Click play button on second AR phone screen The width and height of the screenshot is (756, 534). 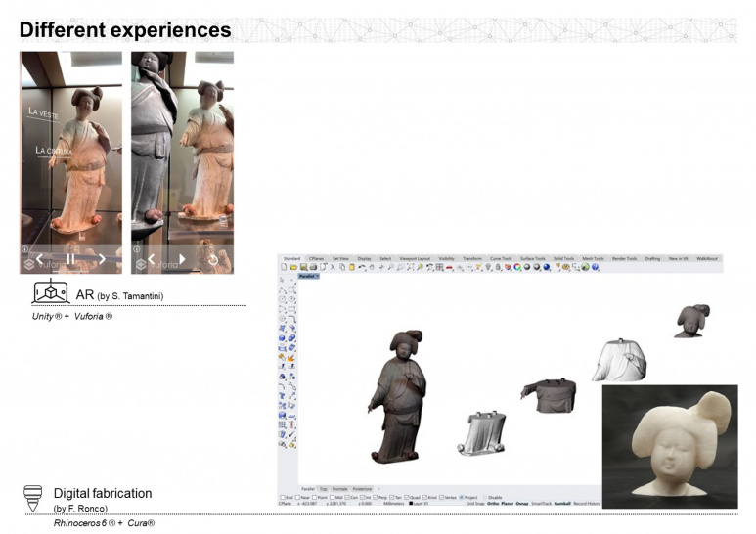[x=182, y=259]
